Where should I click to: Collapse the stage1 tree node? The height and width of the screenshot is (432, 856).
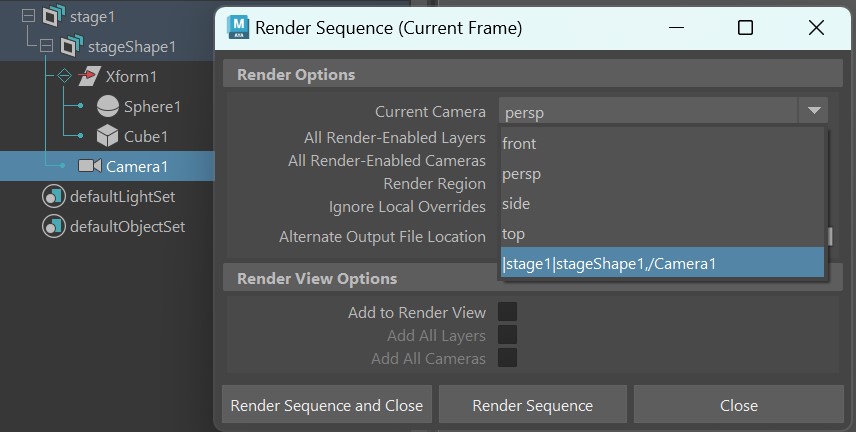tap(27, 16)
